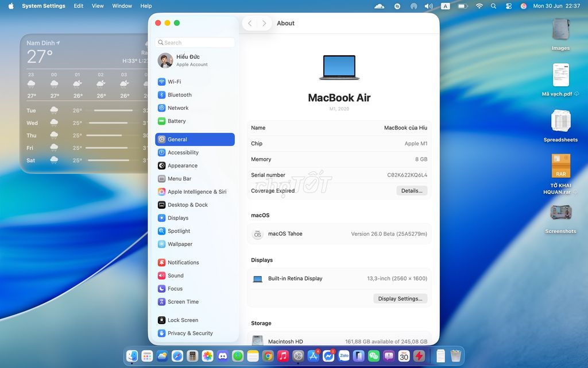Open Photos app from the Dock
The image size is (588, 368).
(x=207, y=355)
